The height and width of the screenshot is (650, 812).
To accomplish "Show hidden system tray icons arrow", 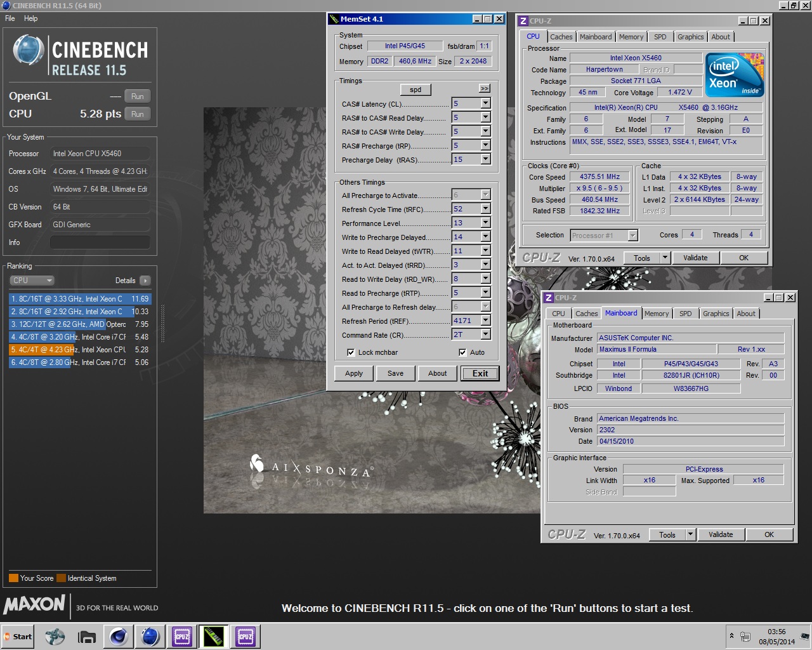I will tap(731, 636).
